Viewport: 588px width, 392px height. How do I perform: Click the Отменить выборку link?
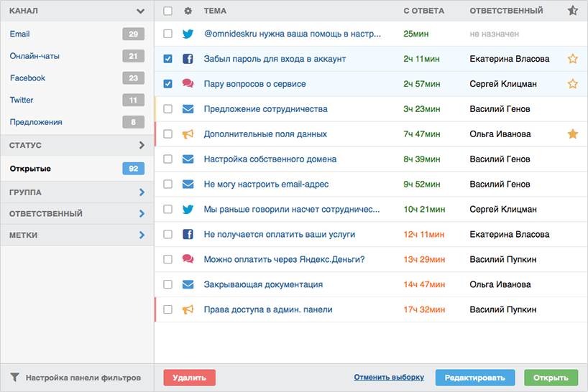[389, 378]
